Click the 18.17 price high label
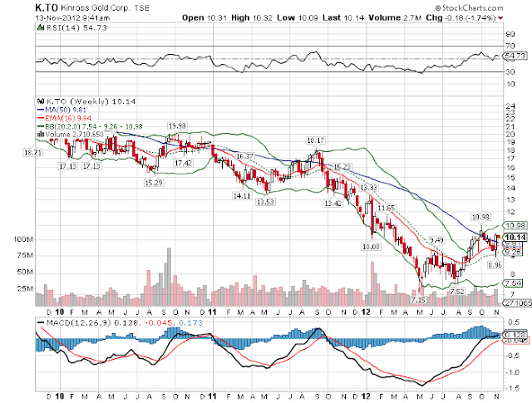 coord(315,140)
